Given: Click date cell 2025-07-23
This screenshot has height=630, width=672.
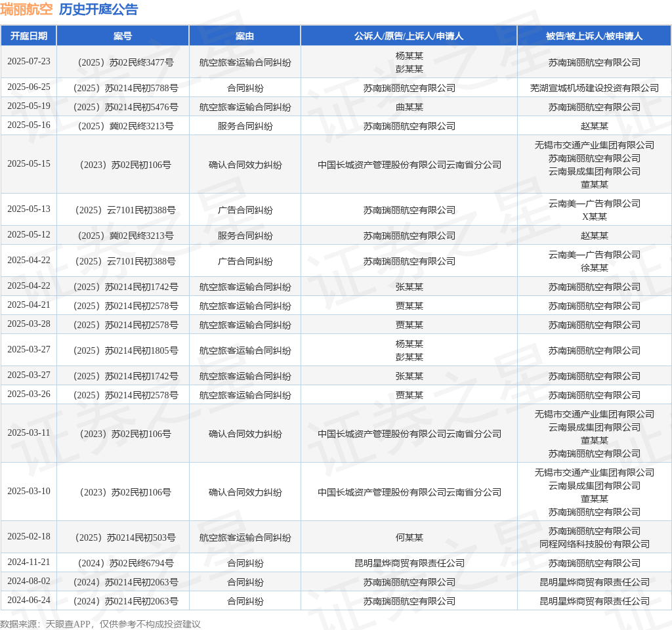Looking at the screenshot, I should coord(29,61).
